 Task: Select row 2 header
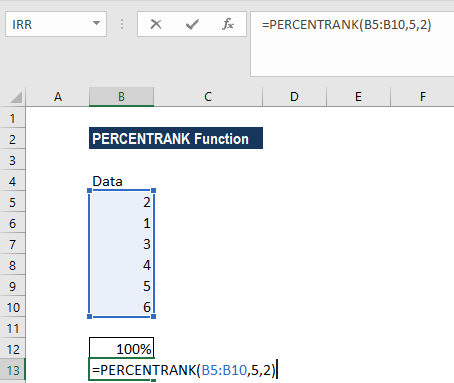click(13, 139)
